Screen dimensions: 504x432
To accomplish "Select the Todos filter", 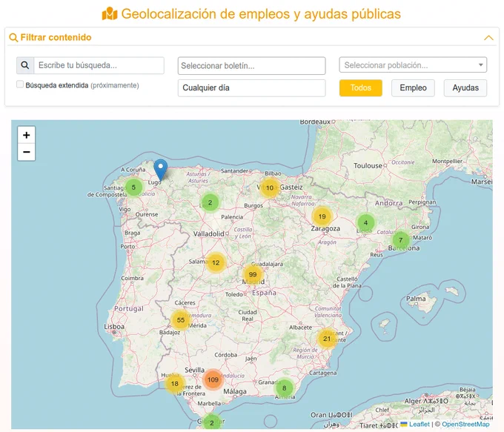I will click(x=361, y=87).
